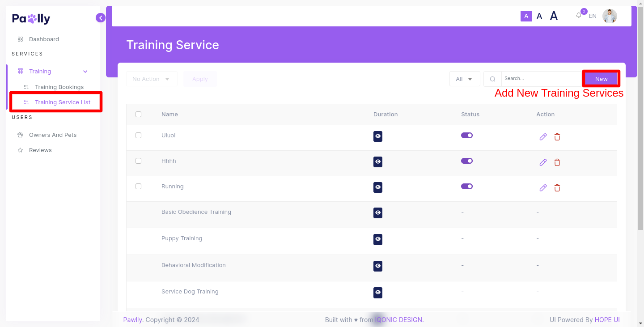Click the edit pencil for Uiuoi
Screen dimensions: 644x327
(x=543, y=137)
